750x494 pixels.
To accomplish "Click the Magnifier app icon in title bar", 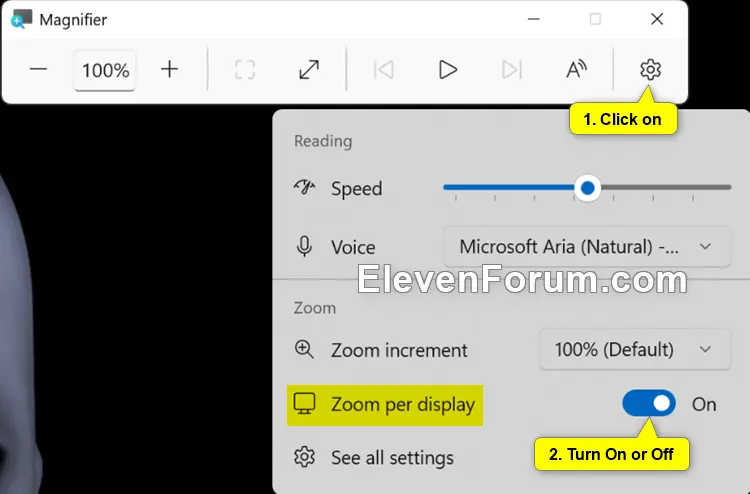I will point(22,20).
